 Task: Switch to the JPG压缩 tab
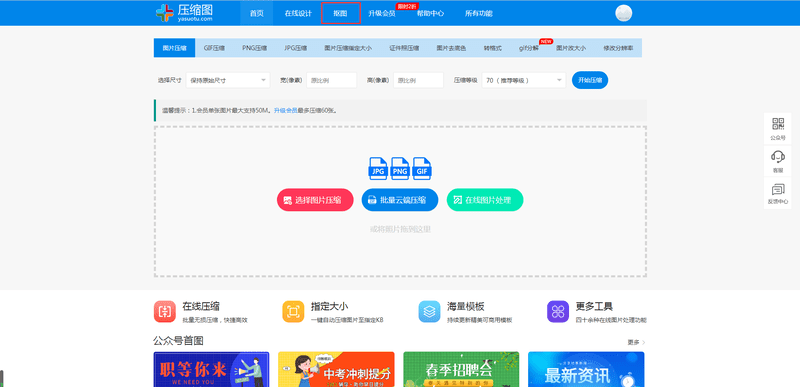click(295, 47)
